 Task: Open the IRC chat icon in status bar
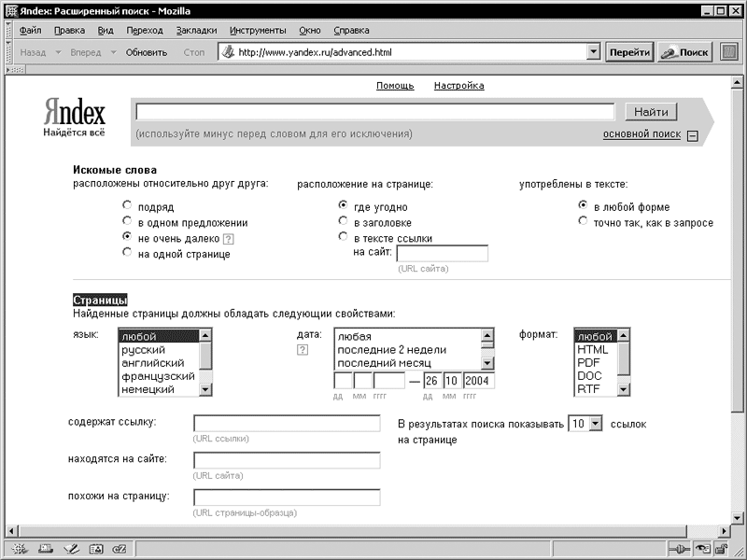tap(120, 549)
